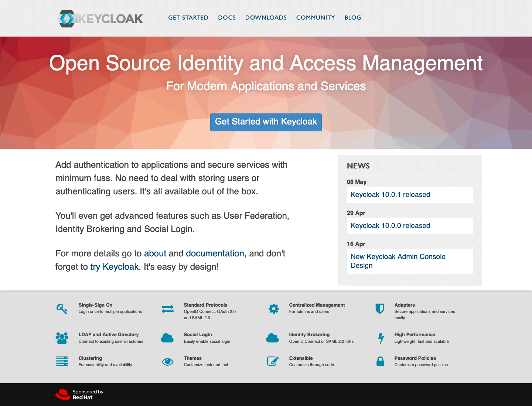532x406 pixels.
Task: Click the Centralized Management heading
Action: [x=317, y=305]
